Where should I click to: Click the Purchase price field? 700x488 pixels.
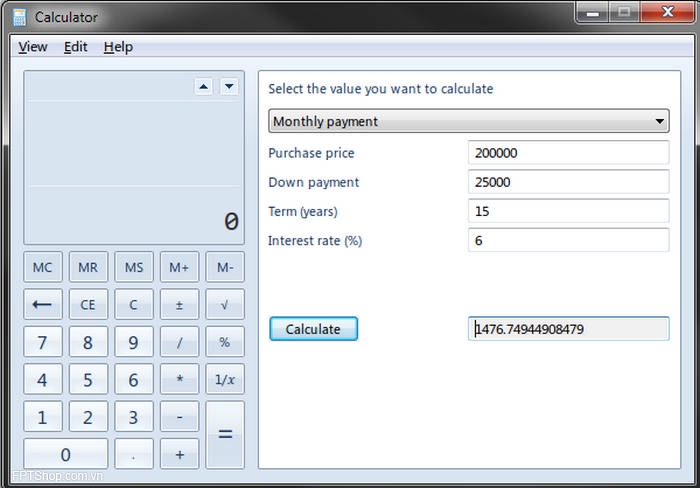[568, 153]
